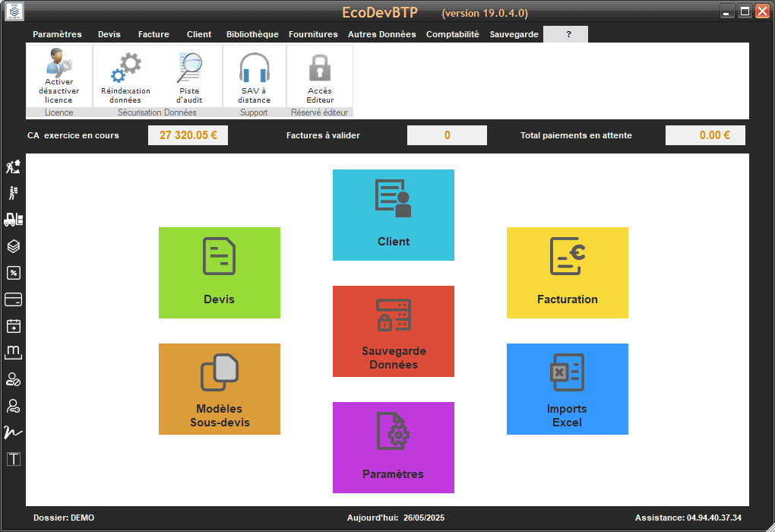Open the credit card sidebar icon
775x532 pixels.
tap(14, 299)
